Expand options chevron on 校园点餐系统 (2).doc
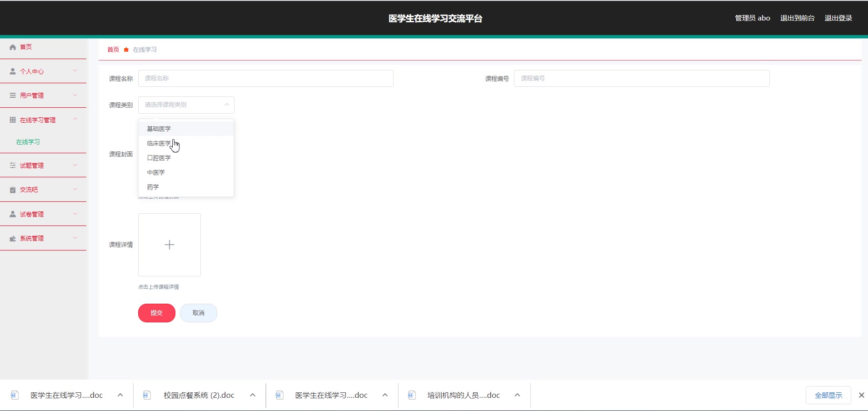The height and width of the screenshot is (411, 868). 252,395
